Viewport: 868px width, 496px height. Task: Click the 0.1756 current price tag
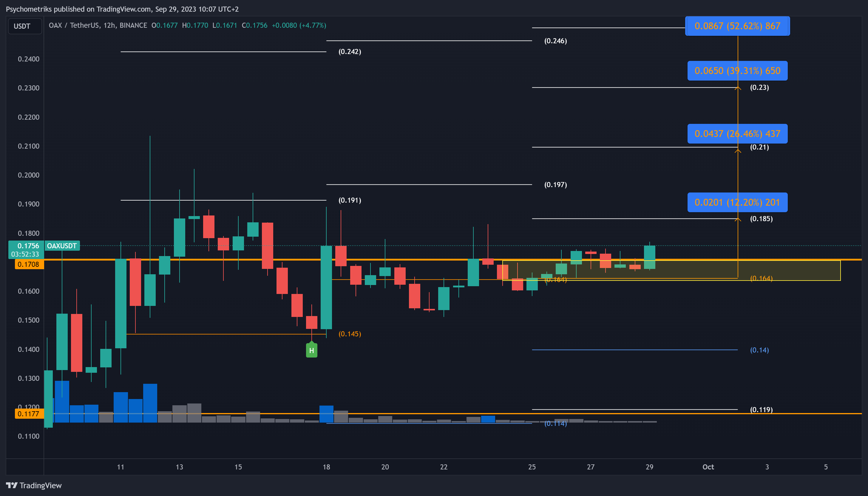point(26,250)
